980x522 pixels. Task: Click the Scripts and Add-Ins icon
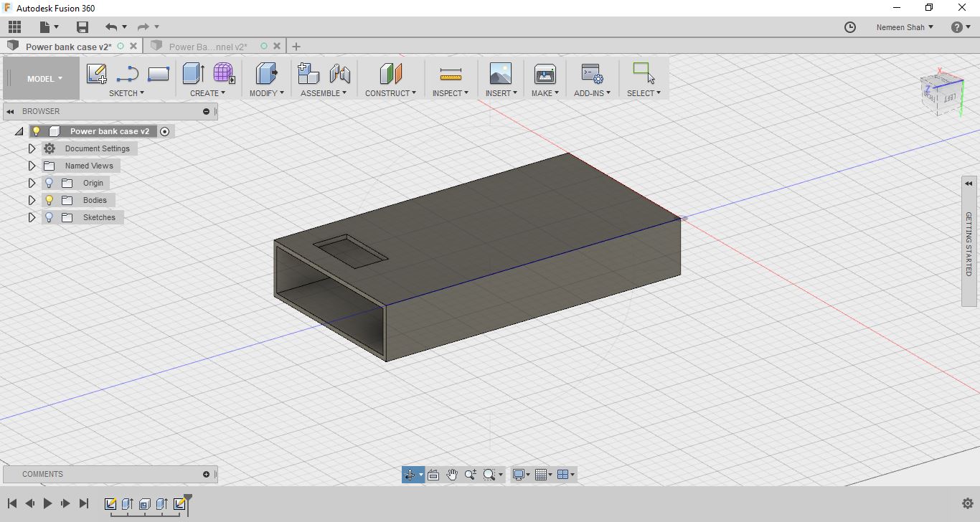coord(592,73)
